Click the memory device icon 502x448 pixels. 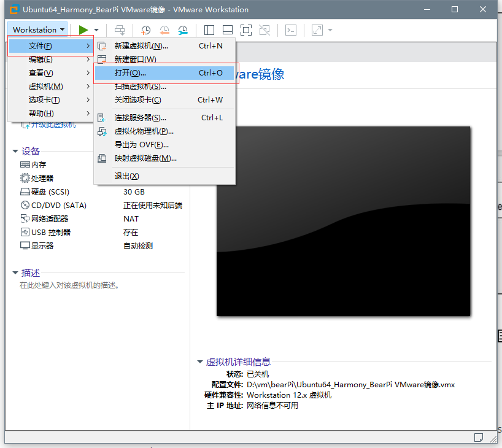coord(25,164)
